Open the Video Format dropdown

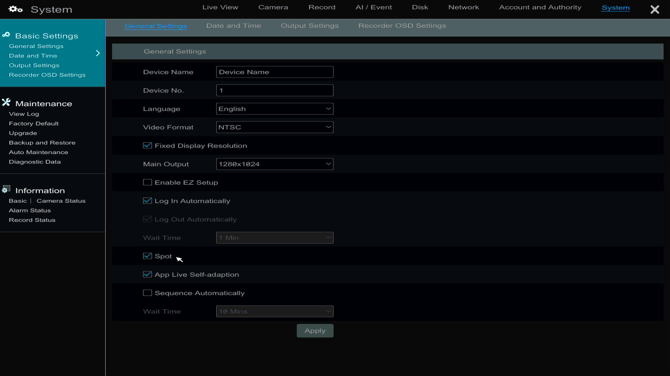point(275,127)
